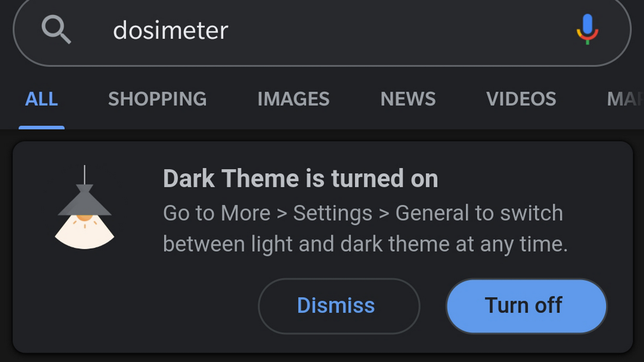Tap the magnifying glass search icon
This screenshot has height=362, width=644.
point(56,29)
